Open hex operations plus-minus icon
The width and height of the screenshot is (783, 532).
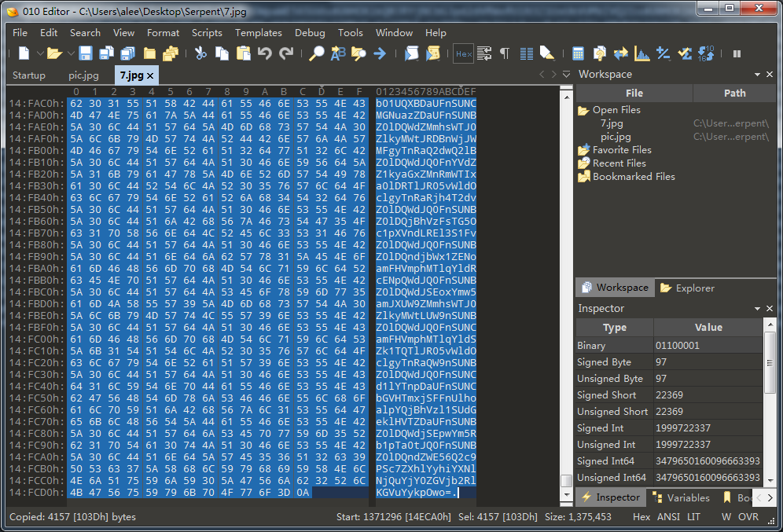coord(664,53)
